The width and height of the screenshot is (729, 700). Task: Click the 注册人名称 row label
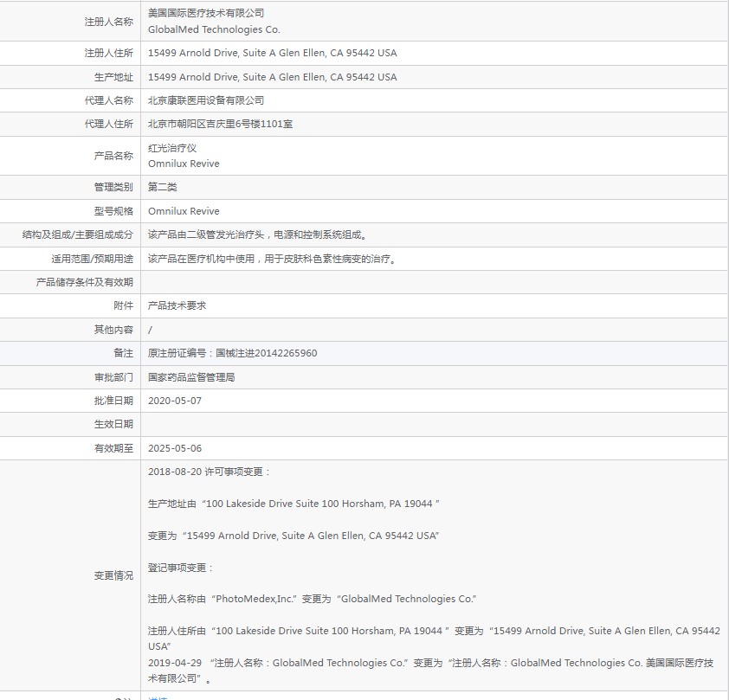109,22
